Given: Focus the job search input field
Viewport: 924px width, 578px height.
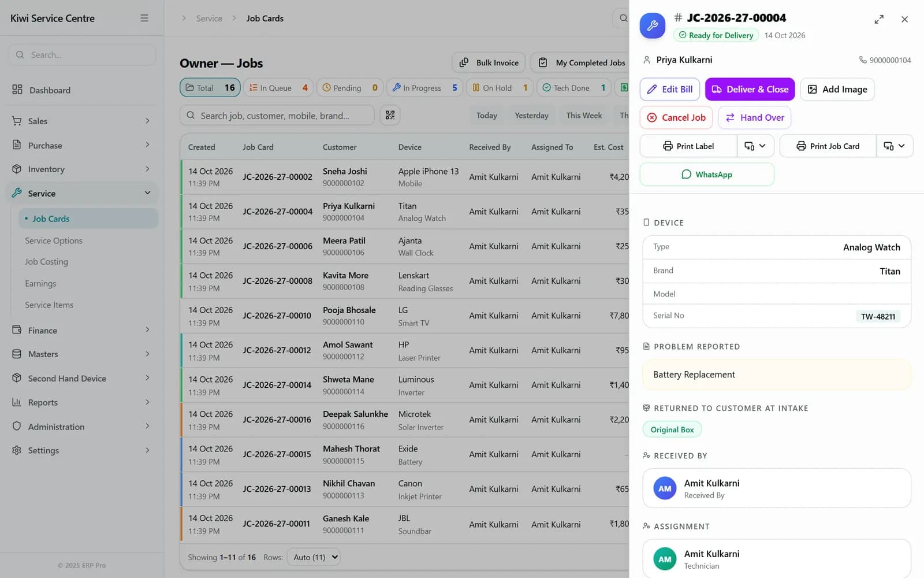Looking at the screenshot, I should click(277, 115).
